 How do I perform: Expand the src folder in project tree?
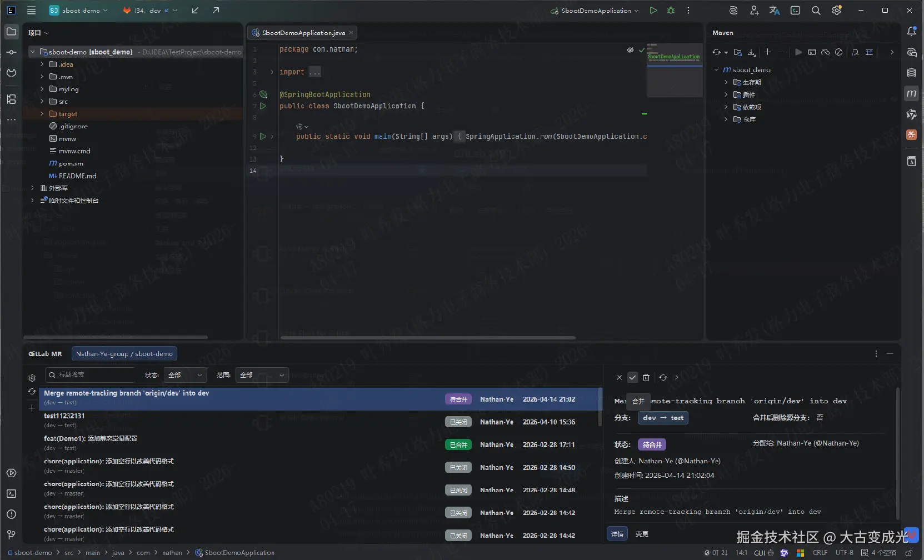(x=42, y=101)
